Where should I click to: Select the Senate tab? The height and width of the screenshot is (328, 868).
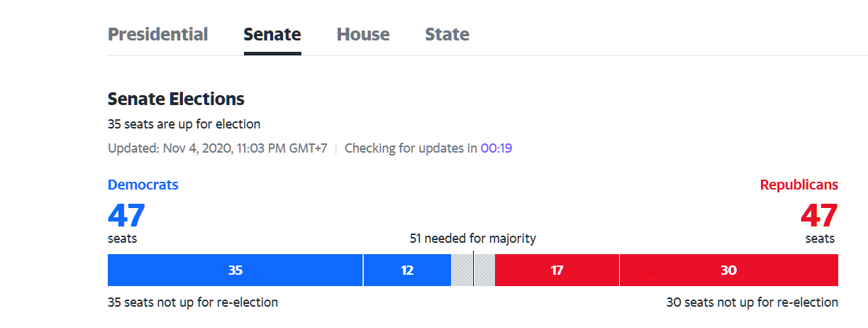tap(272, 34)
